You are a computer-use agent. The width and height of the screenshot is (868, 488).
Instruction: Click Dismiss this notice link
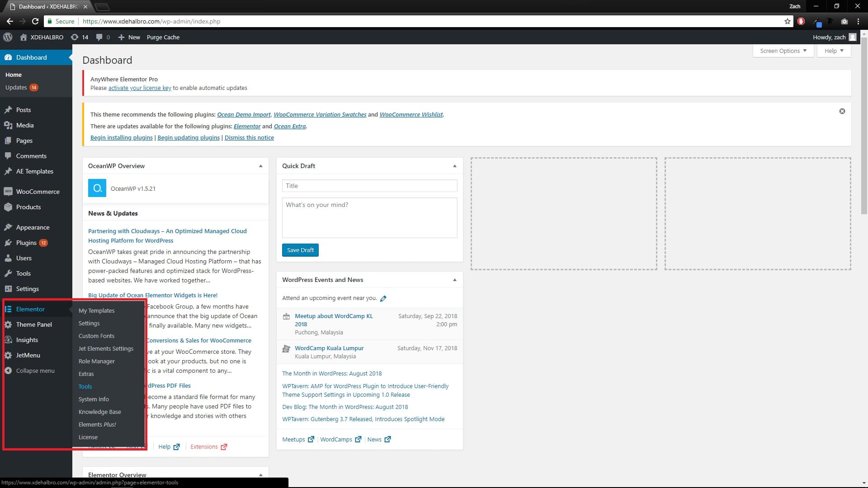(x=249, y=137)
